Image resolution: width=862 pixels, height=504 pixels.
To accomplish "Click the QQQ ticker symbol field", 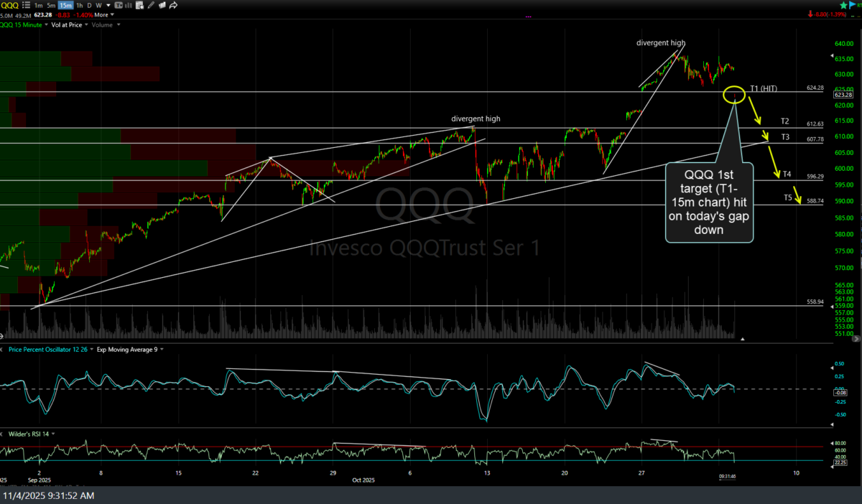I will [x=11, y=5].
